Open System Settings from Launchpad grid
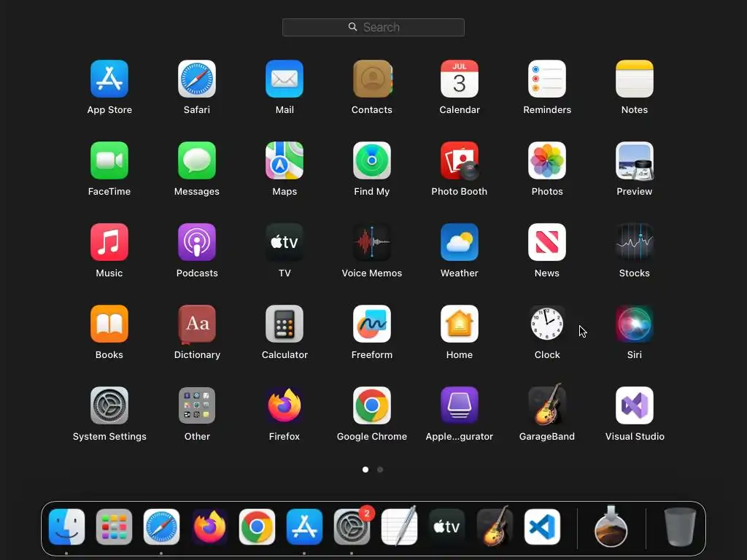Image resolution: width=747 pixels, height=560 pixels. [109, 405]
